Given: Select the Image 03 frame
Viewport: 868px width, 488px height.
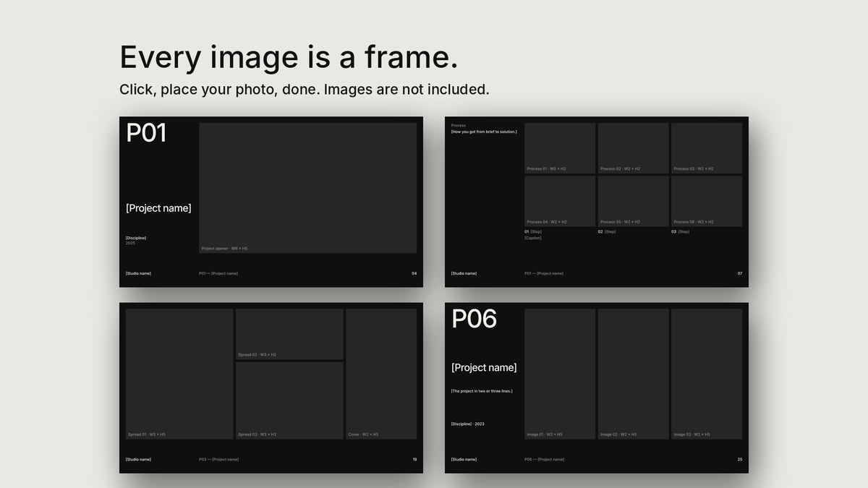Looking at the screenshot, I should tap(707, 374).
